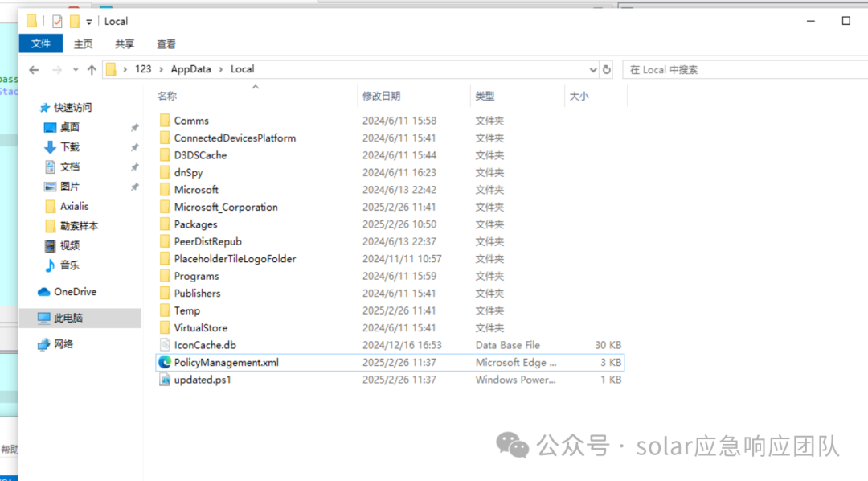Screen dimensions: 868x481
Task: Expand the address bar history dropdown
Action: (593, 70)
